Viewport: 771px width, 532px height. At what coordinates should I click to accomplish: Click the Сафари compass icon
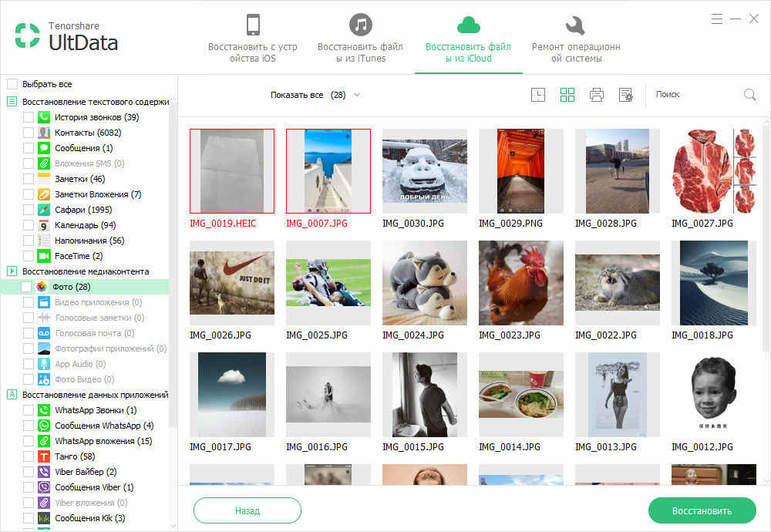click(x=44, y=210)
